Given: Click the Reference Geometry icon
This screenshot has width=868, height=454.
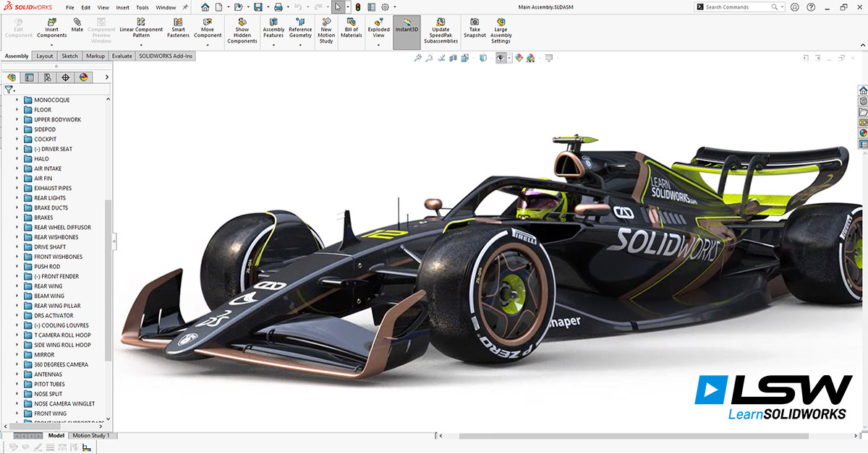Looking at the screenshot, I should (300, 22).
